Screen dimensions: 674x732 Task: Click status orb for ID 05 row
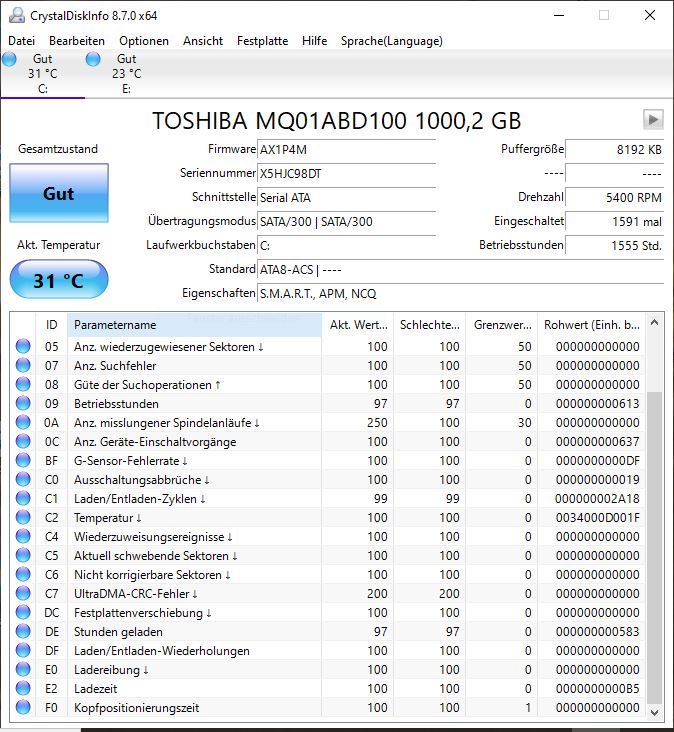pos(23,346)
